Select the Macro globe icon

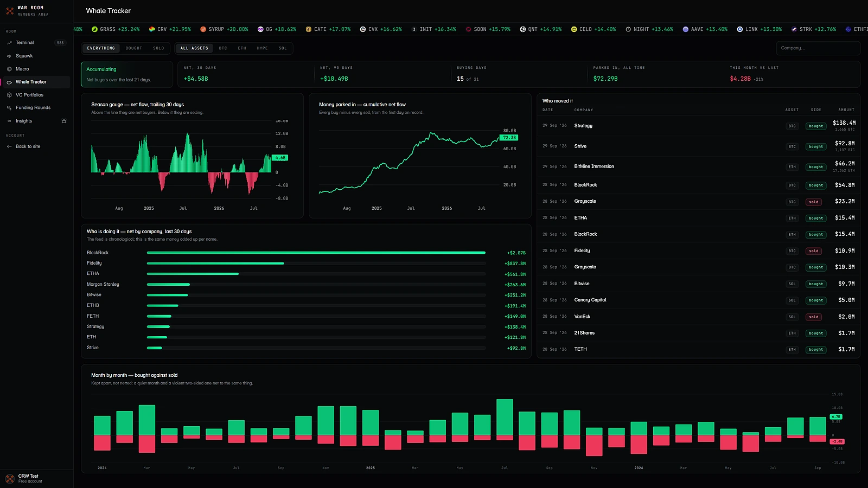point(9,69)
